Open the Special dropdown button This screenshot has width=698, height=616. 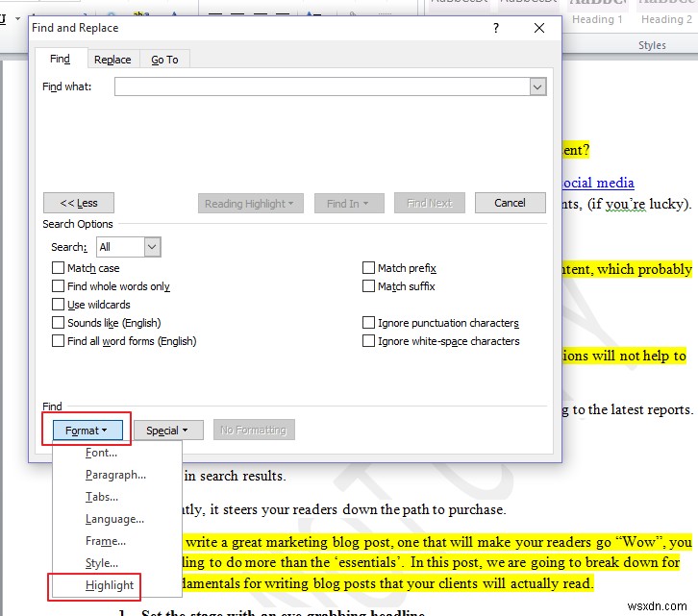[168, 431]
